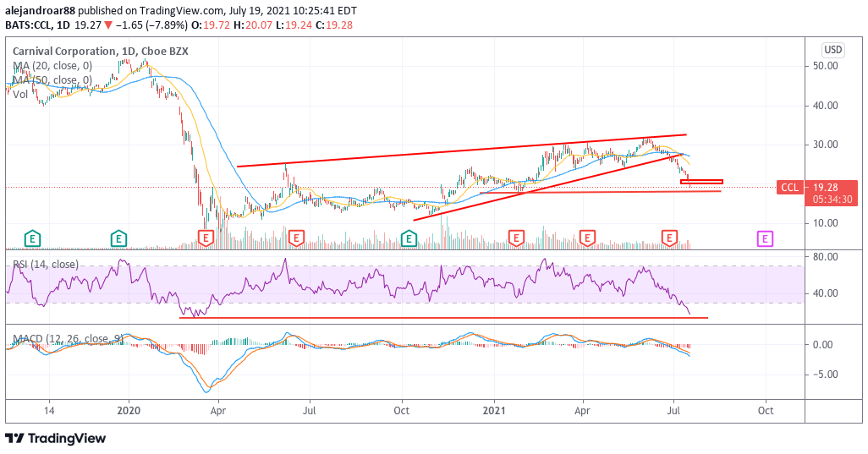Viewport: 868px width, 454px height.
Task: Click the TradingView logo
Action: pos(55,439)
